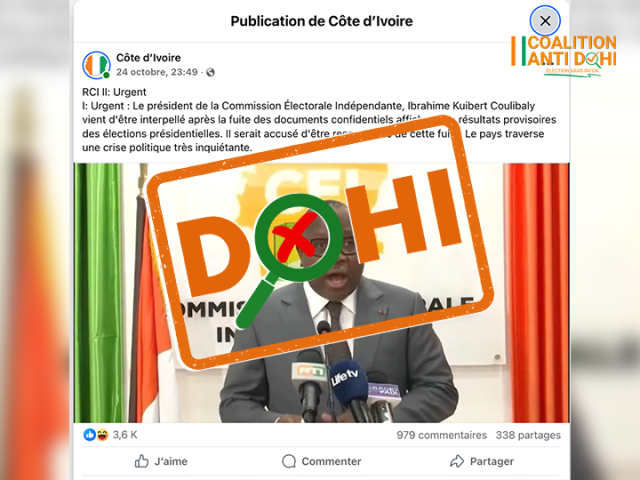Click the J'aime button label

pyautogui.click(x=171, y=462)
